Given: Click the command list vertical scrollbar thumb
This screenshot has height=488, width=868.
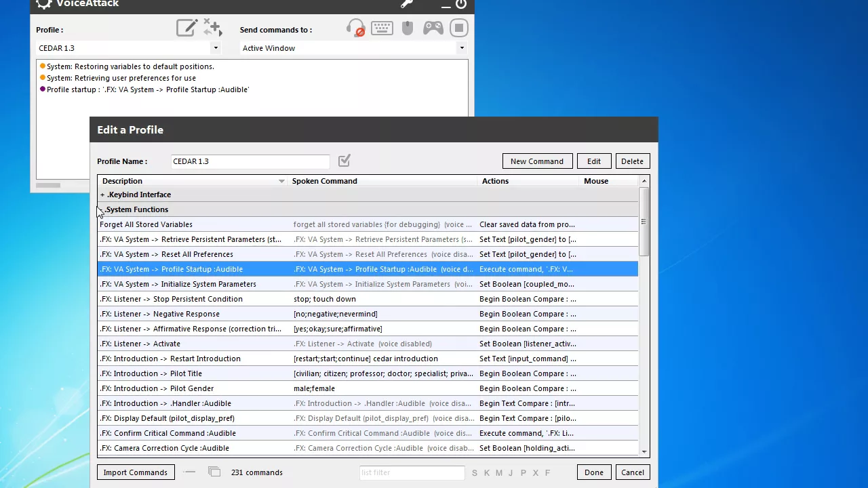Looking at the screenshot, I should [x=644, y=222].
